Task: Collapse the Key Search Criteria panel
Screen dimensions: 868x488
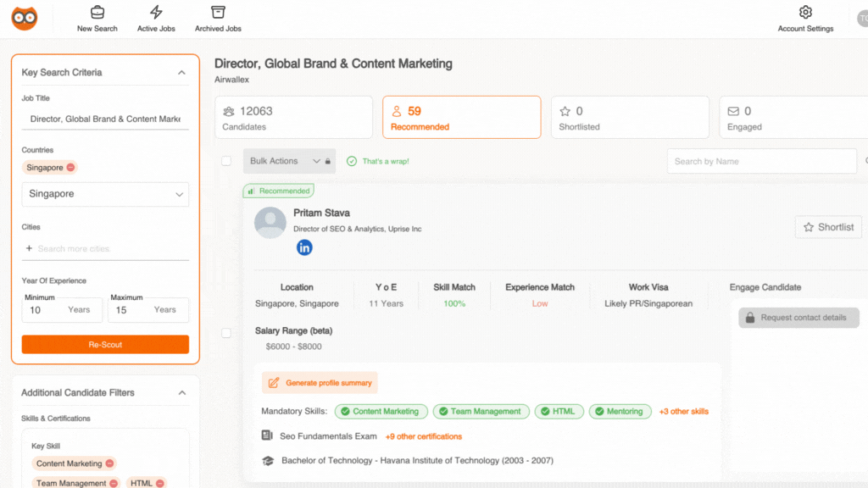Action: [181, 73]
